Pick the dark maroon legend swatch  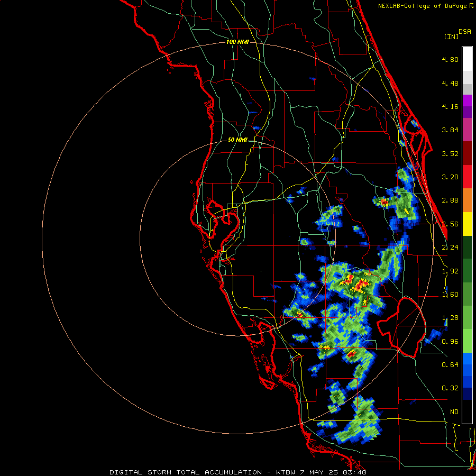tap(467, 153)
